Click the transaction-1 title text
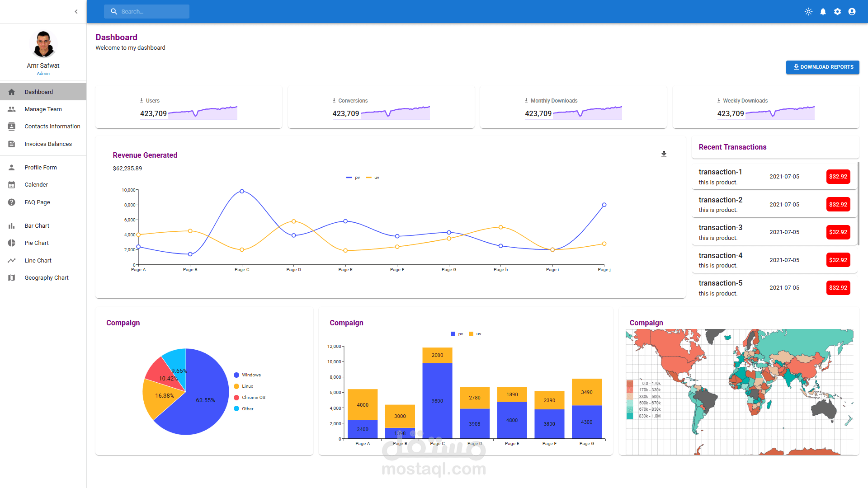The width and height of the screenshot is (868, 488). point(720,172)
